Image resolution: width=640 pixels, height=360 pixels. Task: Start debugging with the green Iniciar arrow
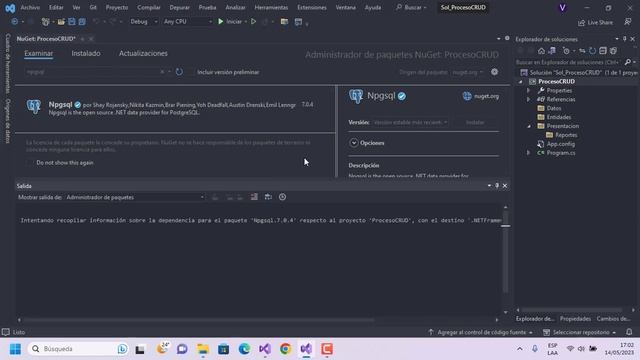(x=221, y=22)
